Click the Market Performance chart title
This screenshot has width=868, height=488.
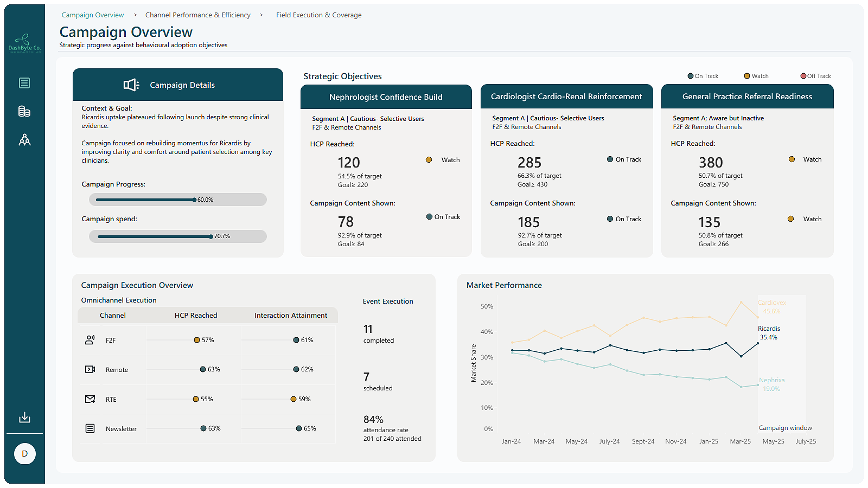pyautogui.click(x=504, y=285)
